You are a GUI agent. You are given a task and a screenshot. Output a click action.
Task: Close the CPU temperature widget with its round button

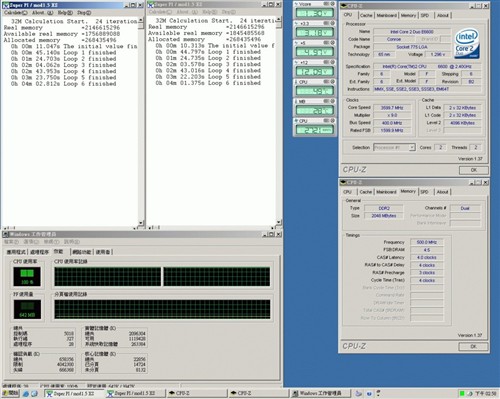coord(332,82)
